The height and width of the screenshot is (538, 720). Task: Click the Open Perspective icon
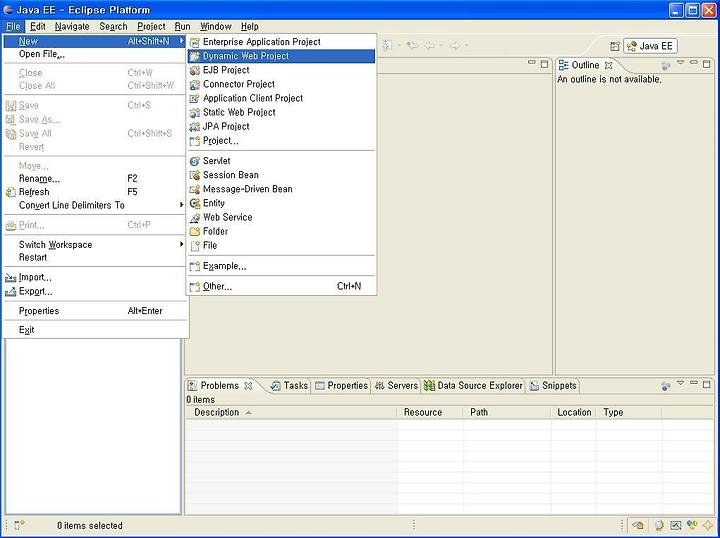pyautogui.click(x=614, y=46)
